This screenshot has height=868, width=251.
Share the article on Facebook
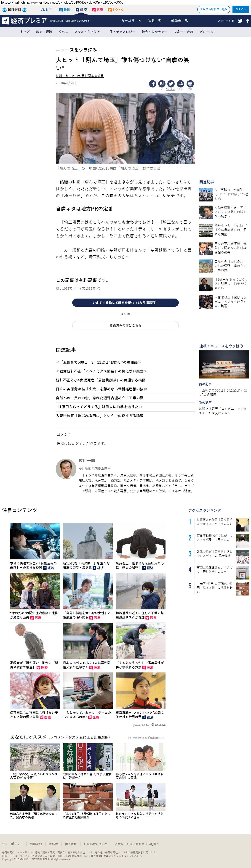[152, 84]
